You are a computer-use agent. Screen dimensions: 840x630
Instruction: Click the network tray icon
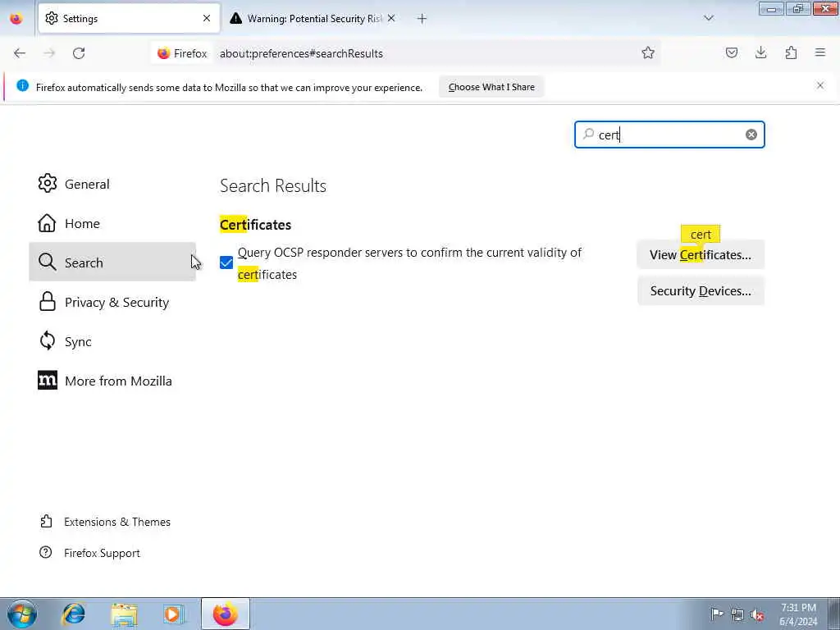coord(737,614)
